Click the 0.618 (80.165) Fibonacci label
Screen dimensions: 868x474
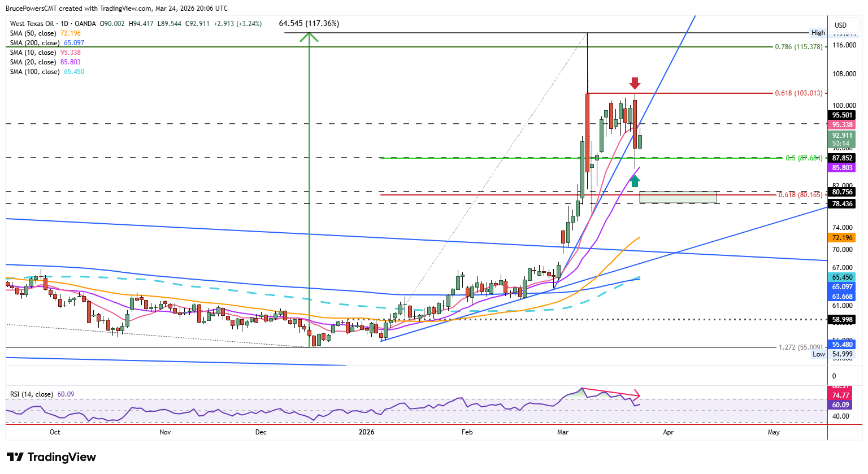coord(800,195)
